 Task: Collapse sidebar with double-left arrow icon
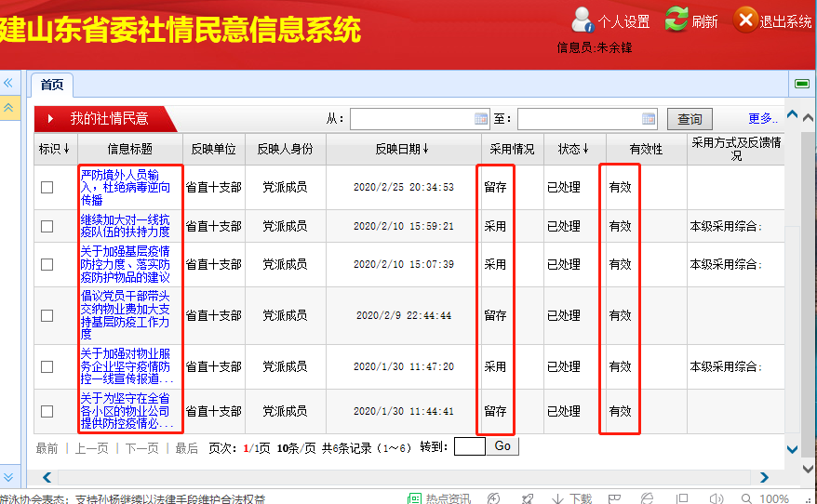[x=8, y=84]
